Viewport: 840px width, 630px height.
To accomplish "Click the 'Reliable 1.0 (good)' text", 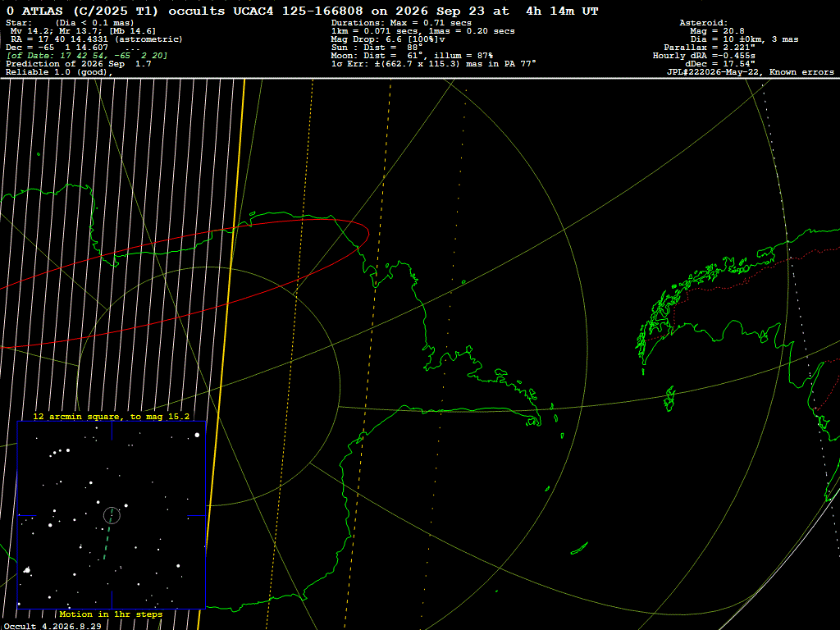I will click(x=59, y=72).
